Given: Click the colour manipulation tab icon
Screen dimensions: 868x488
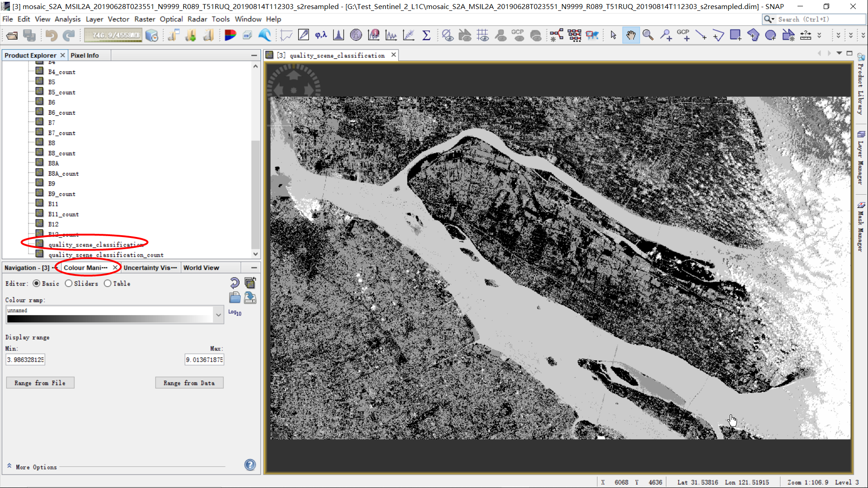Looking at the screenshot, I should pyautogui.click(x=85, y=268).
